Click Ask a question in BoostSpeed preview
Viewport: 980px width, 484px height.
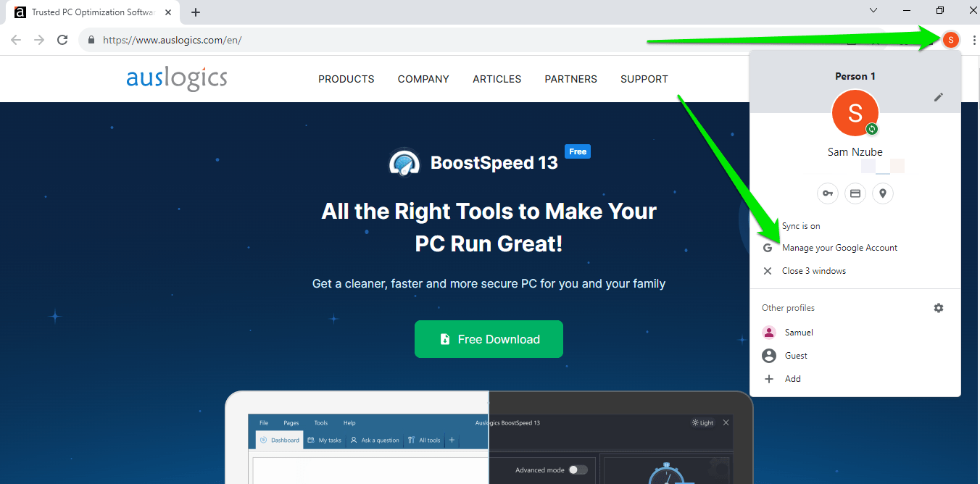pos(375,440)
